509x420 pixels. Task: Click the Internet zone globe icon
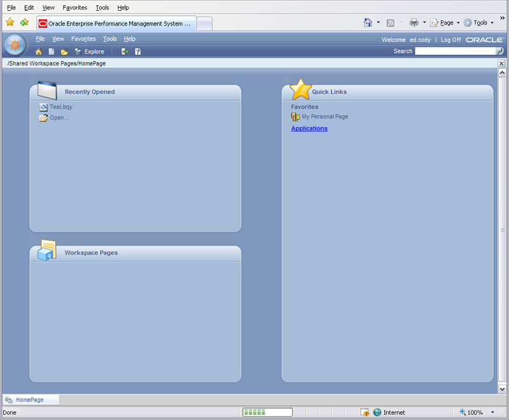tap(377, 412)
